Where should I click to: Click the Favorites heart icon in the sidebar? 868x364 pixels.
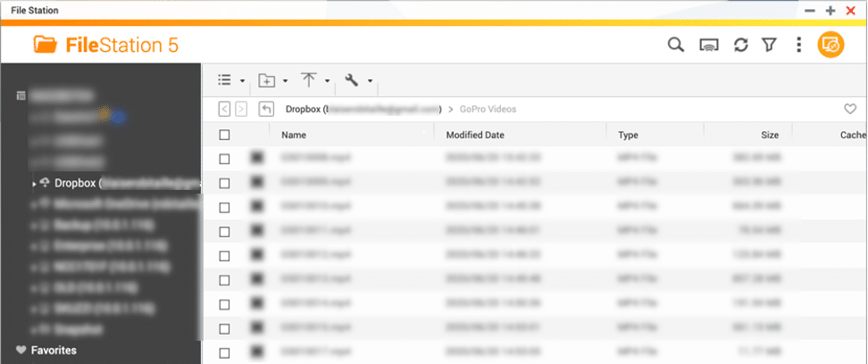coord(21,350)
